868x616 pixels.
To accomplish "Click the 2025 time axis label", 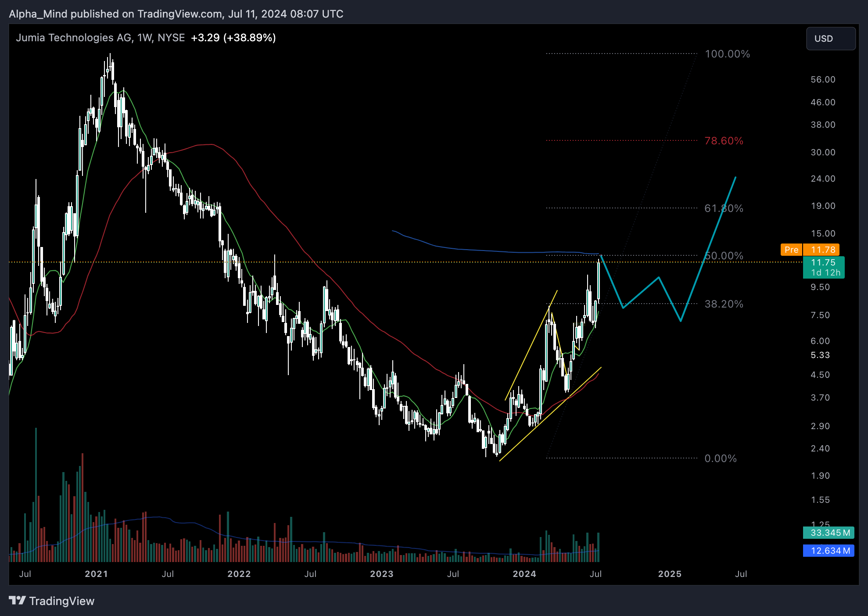I will tap(670, 574).
